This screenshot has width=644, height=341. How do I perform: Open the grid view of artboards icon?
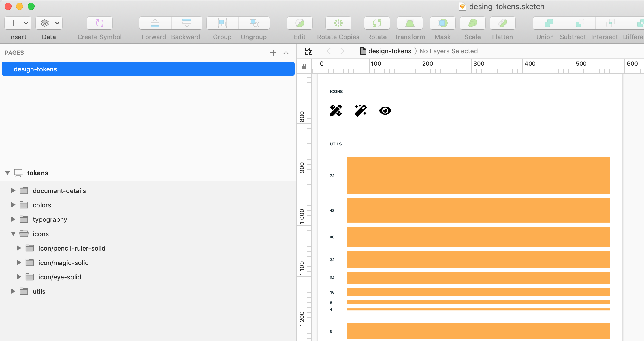click(308, 51)
